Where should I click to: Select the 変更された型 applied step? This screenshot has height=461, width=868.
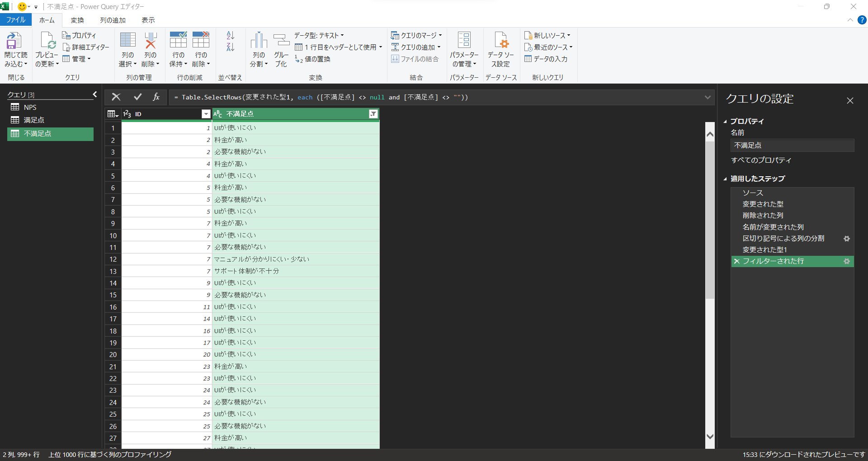coord(792,204)
